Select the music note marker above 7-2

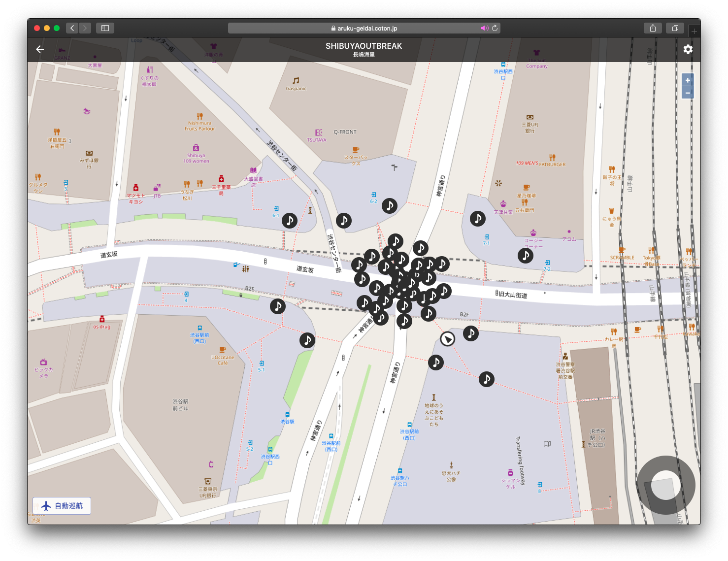click(x=526, y=255)
